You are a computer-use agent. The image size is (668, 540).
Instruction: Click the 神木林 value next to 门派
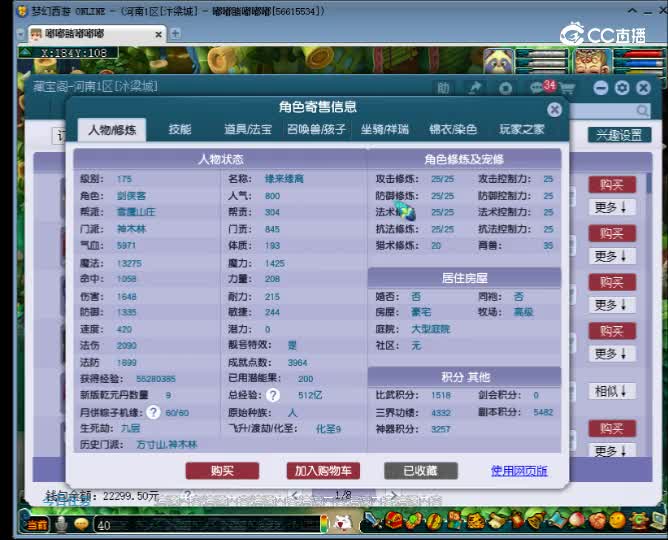coord(132,229)
